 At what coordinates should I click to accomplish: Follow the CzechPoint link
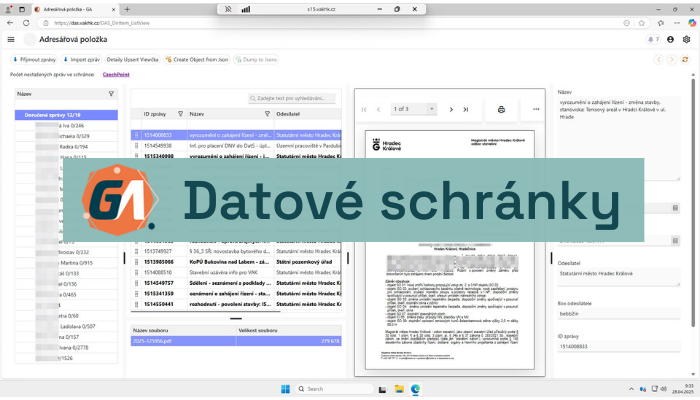(x=116, y=75)
